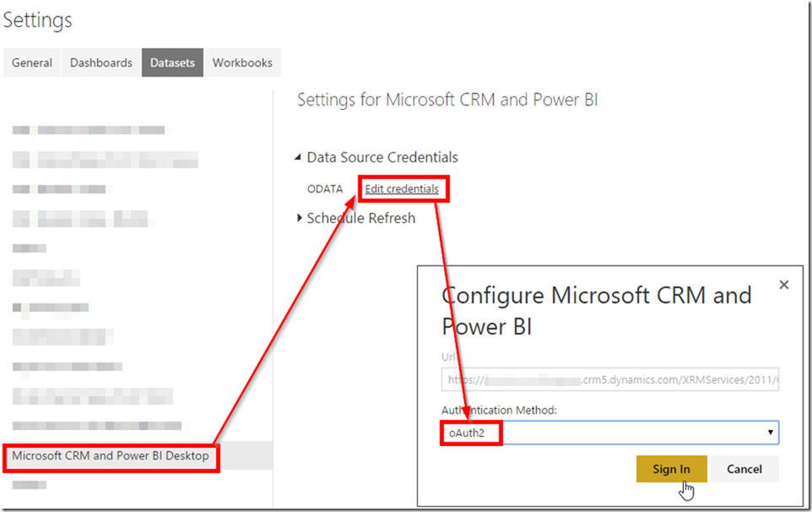Screen dimensions: 812x512
Task: Click 'Settings for Microsoft CRM and Power BI' heading
Action: point(447,100)
